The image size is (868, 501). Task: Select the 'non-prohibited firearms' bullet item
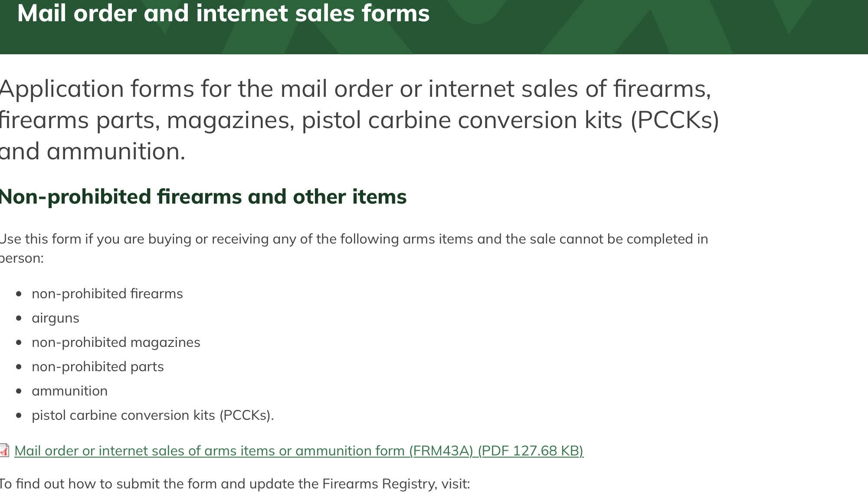coord(107,294)
